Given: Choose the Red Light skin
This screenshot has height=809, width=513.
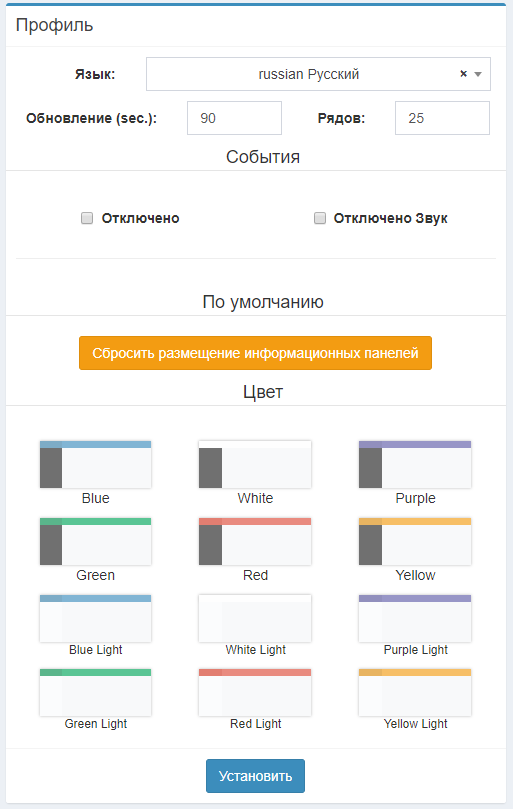Looking at the screenshot, I should click(x=255, y=692).
